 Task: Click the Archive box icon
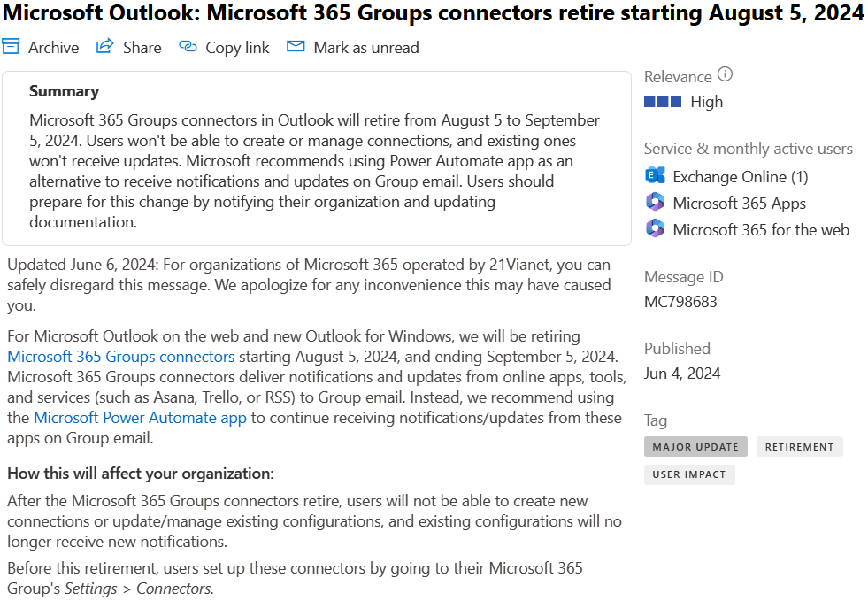(11, 47)
